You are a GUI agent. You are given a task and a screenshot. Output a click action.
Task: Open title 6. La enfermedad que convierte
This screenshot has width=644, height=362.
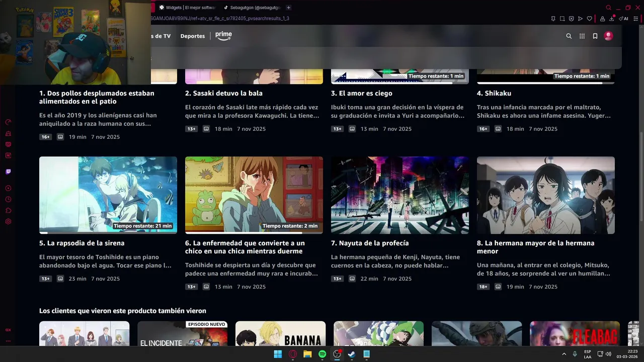pyautogui.click(x=245, y=247)
